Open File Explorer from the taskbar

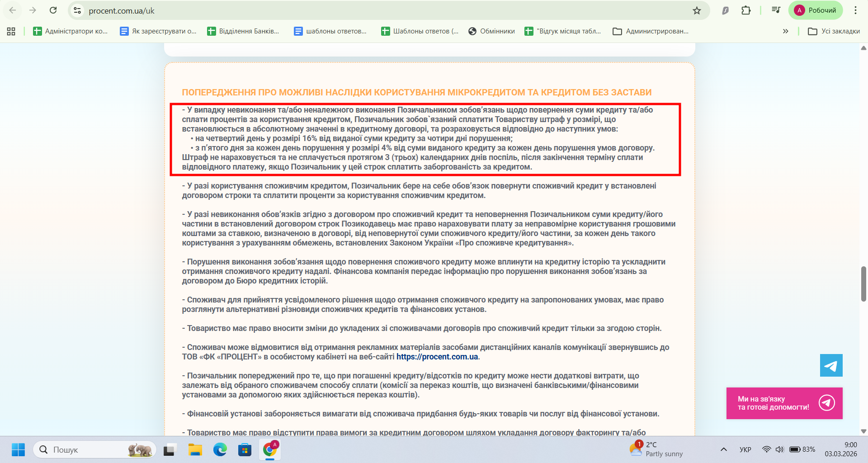195,449
